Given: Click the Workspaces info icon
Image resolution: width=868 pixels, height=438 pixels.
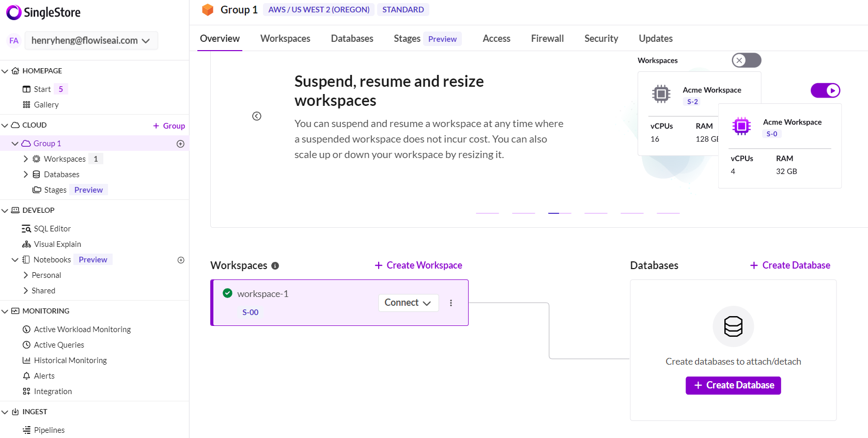Looking at the screenshot, I should click(x=275, y=266).
